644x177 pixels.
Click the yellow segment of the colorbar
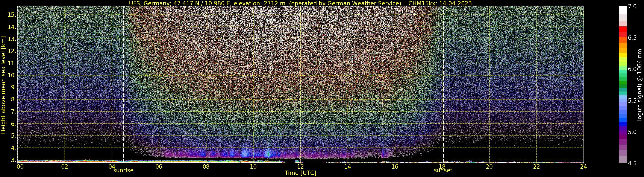[623, 55]
